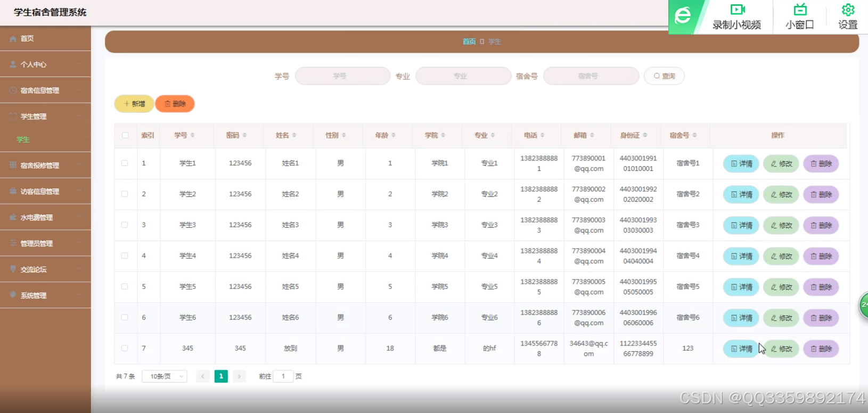This screenshot has height=413, width=868.
Task: Click the 录制小视频 camera icon
Action: (738, 10)
